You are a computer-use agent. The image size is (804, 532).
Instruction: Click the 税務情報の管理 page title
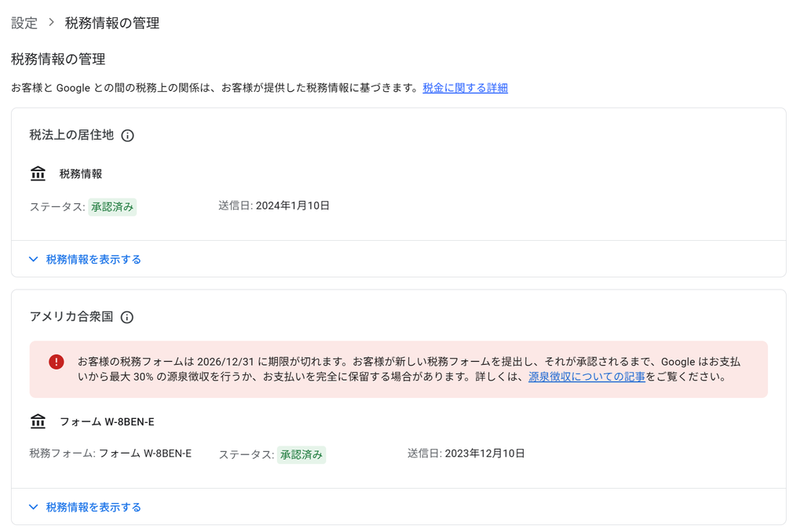pos(58,59)
